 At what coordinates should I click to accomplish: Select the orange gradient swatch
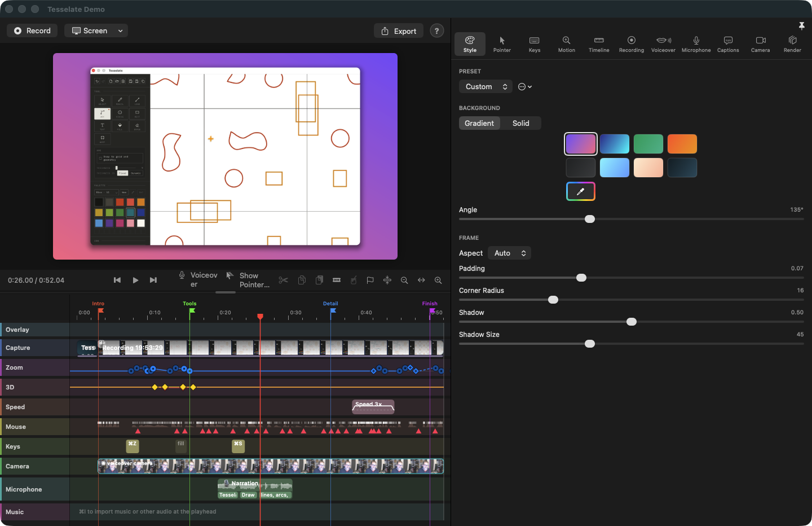point(682,144)
